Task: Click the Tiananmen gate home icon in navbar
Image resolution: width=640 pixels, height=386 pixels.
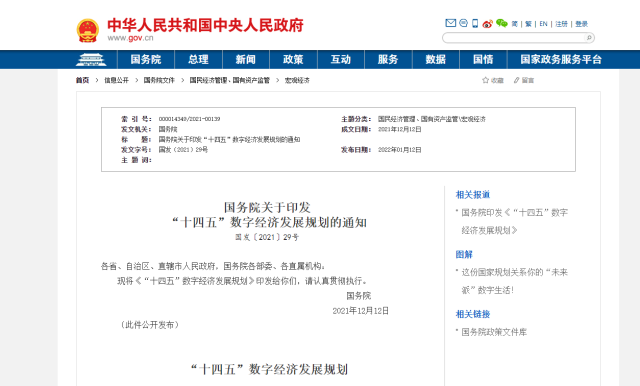Action: (91, 60)
